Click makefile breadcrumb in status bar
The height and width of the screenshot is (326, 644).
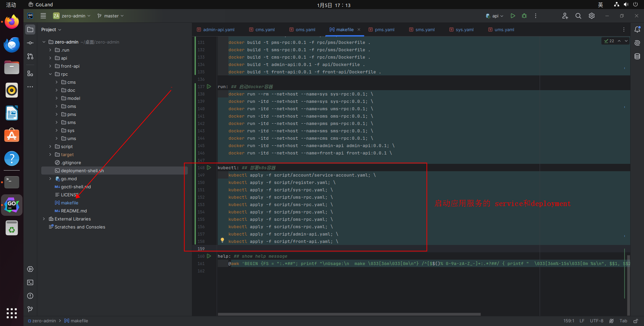click(x=76, y=321)
